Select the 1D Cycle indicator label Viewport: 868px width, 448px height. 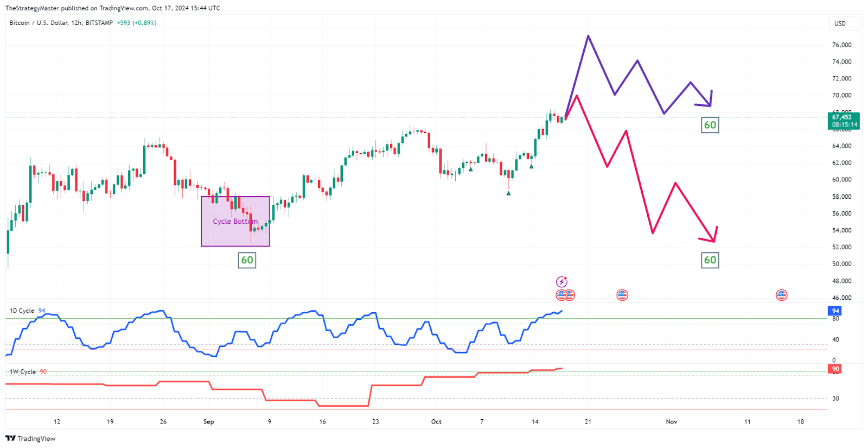click(22, 311)
